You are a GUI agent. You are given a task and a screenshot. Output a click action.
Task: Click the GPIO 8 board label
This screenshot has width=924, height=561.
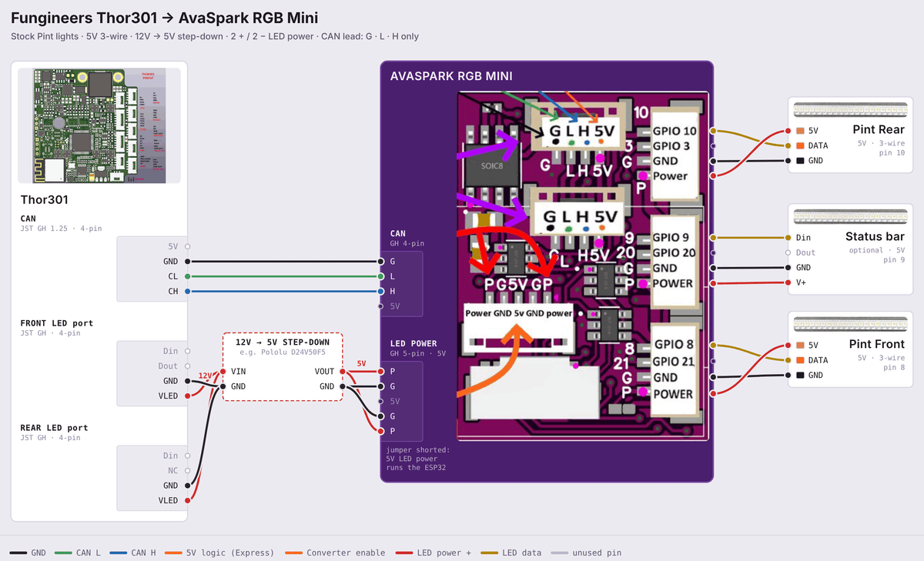click(674, 346)
